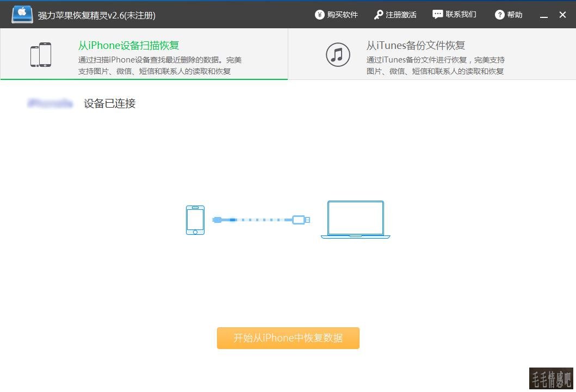This screenshot has width=576, height=392.
Task: Click the 设备已连接 status text
Action: tap(109, 103)
